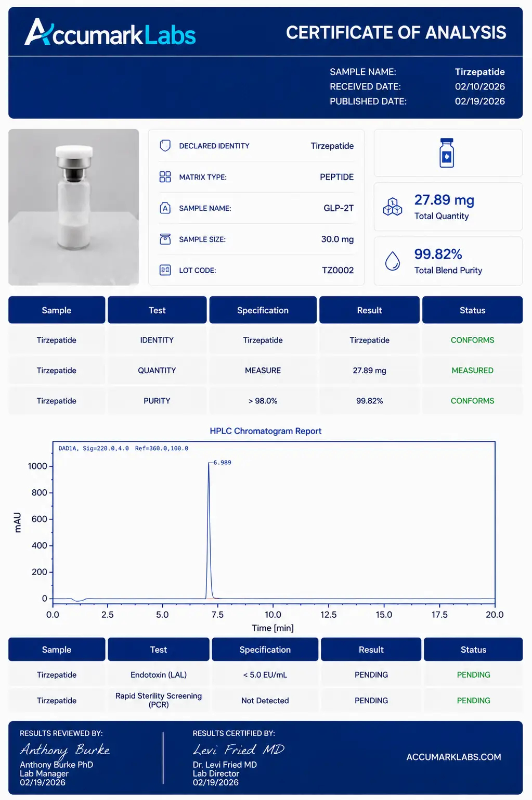The width and height of the screenshot is (532, 800).
Task: Click the Sample header in first table
Action: tap(57, 310)
